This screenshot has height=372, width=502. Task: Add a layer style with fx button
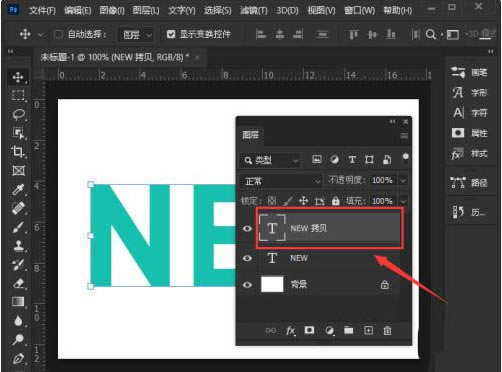291,331
